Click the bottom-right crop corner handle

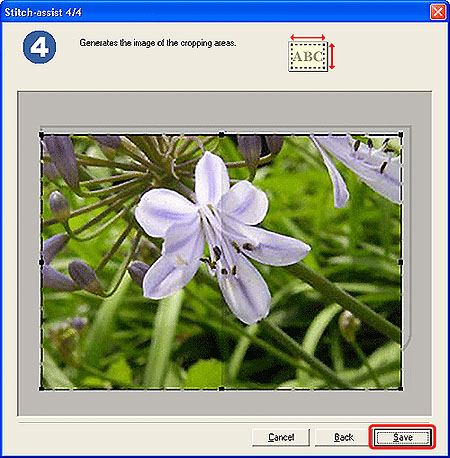401,388
